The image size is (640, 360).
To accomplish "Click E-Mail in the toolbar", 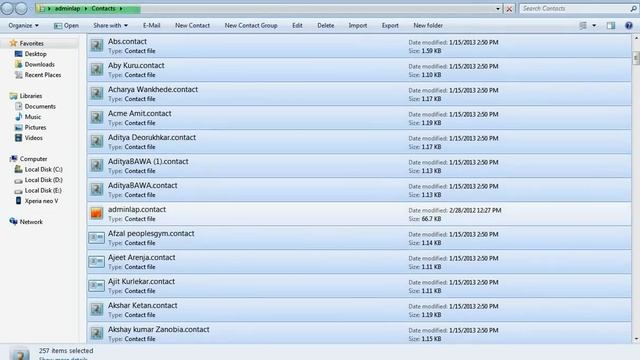I will point(151,25).
